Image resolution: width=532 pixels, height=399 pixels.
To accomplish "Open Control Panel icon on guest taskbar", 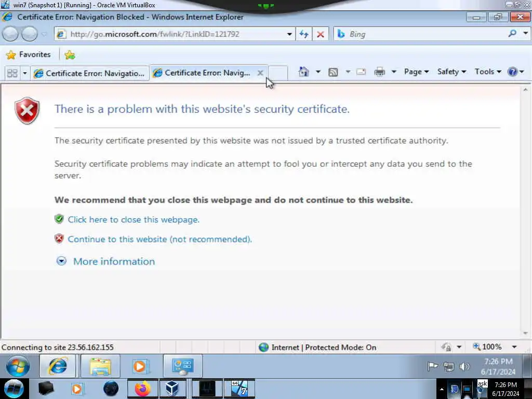I will point(183,366).
